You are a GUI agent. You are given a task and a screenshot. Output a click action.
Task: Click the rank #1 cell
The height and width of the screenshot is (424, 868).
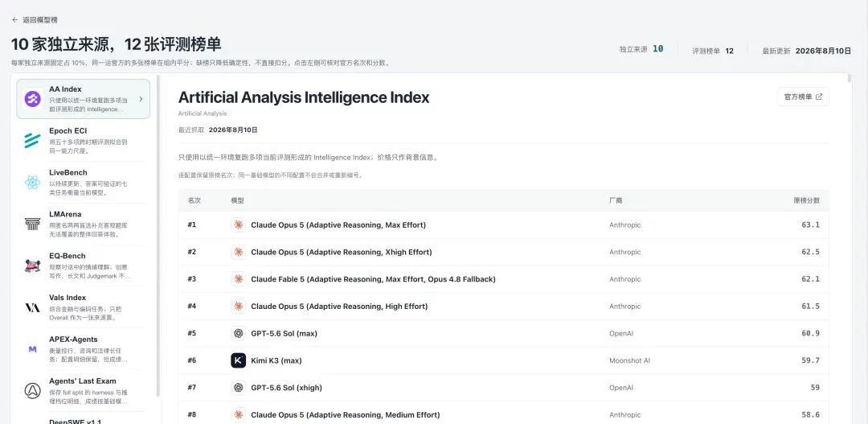coord(192,225)
